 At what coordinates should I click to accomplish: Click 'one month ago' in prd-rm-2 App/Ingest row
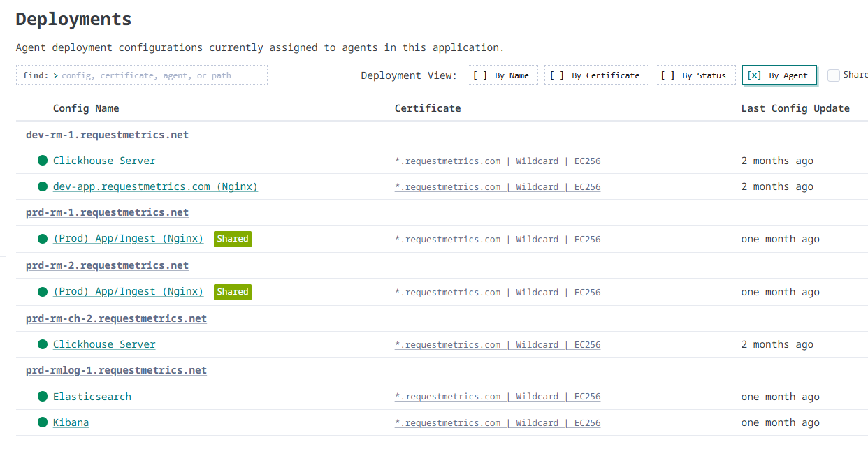click(x=781, y=292)
